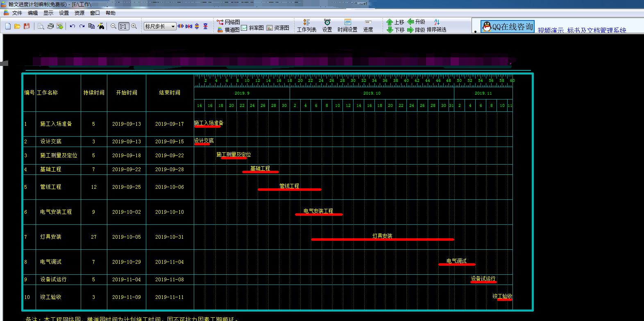Open 设置 settings from the toolbar
The image size is (644, 321).
[327, 26]
